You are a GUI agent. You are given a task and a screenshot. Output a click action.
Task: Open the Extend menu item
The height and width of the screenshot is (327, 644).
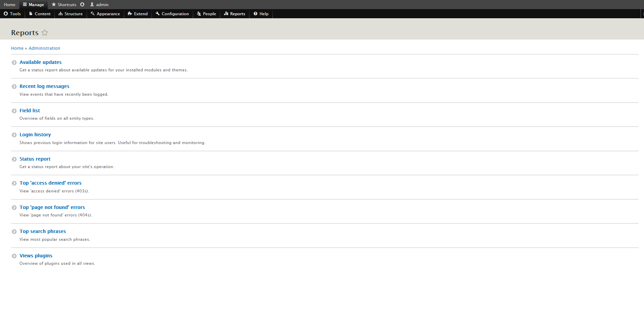138,14
